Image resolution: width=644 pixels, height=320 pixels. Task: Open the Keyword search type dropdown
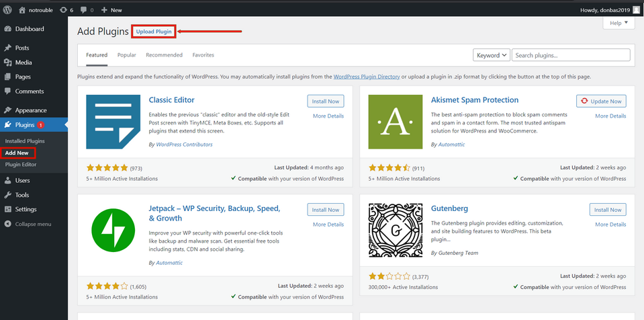[x=491, y=55]
